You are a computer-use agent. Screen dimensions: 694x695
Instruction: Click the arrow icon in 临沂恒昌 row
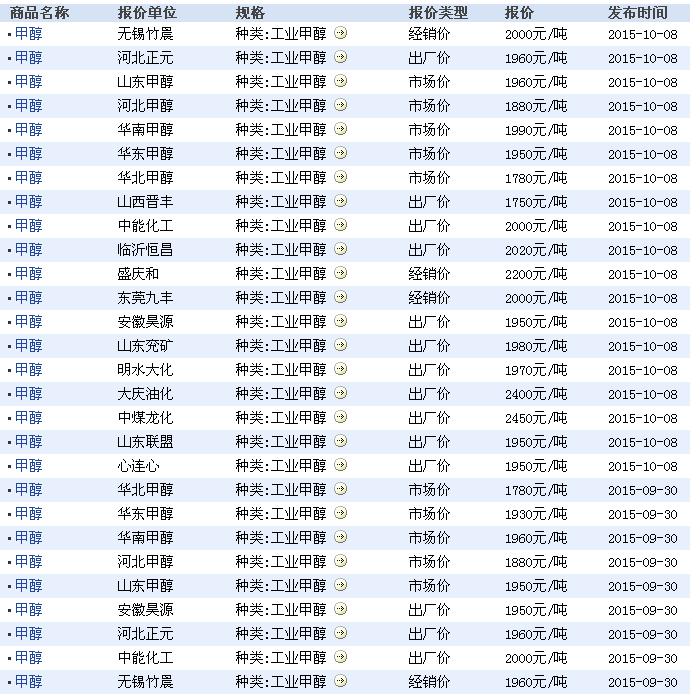(x=340, y=249)
